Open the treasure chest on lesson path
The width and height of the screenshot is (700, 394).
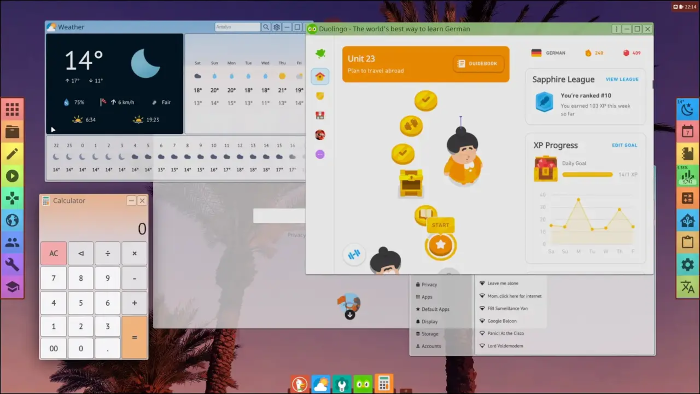click(411, 182)
